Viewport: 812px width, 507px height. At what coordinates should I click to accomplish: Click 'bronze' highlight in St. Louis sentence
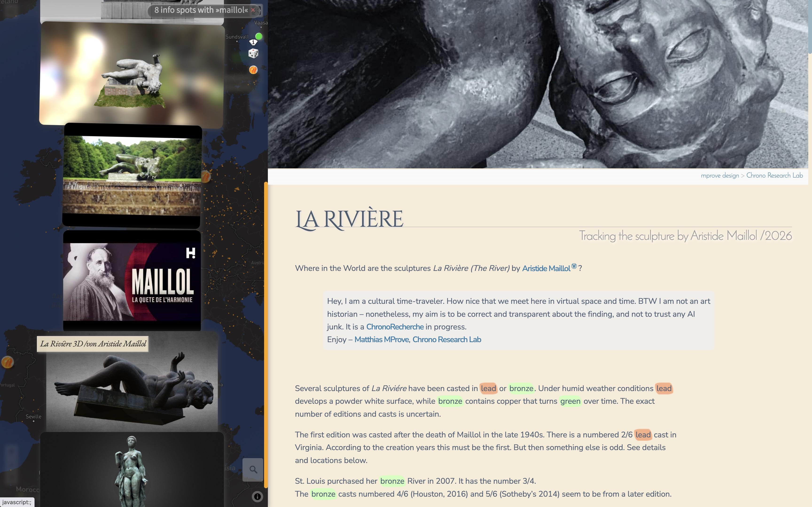coord(392,481)
